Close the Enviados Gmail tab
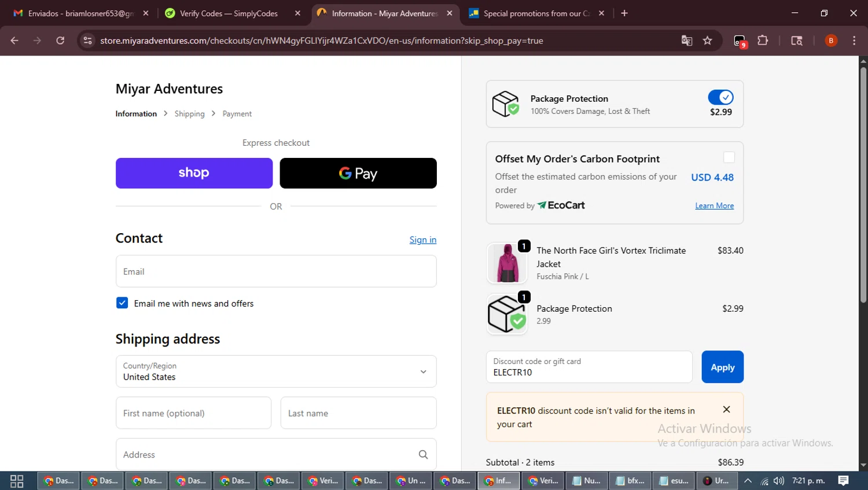 [x=146, y=13]
